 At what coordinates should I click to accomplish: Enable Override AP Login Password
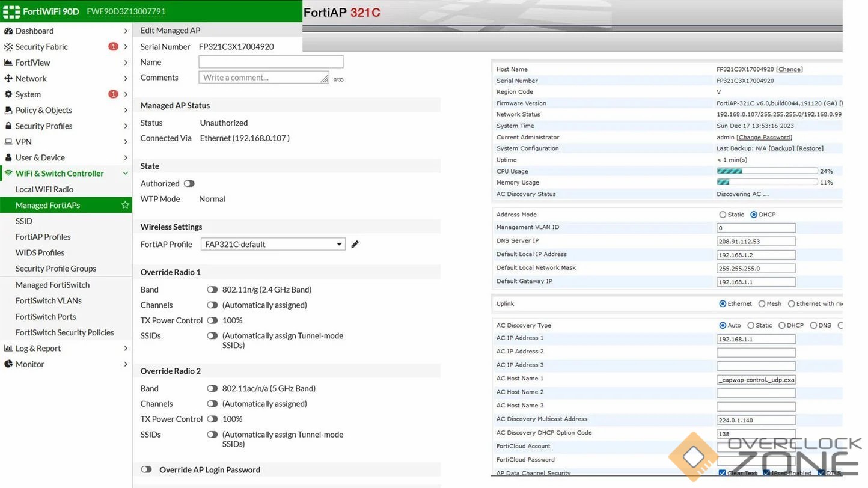click(x=146, y=470)
